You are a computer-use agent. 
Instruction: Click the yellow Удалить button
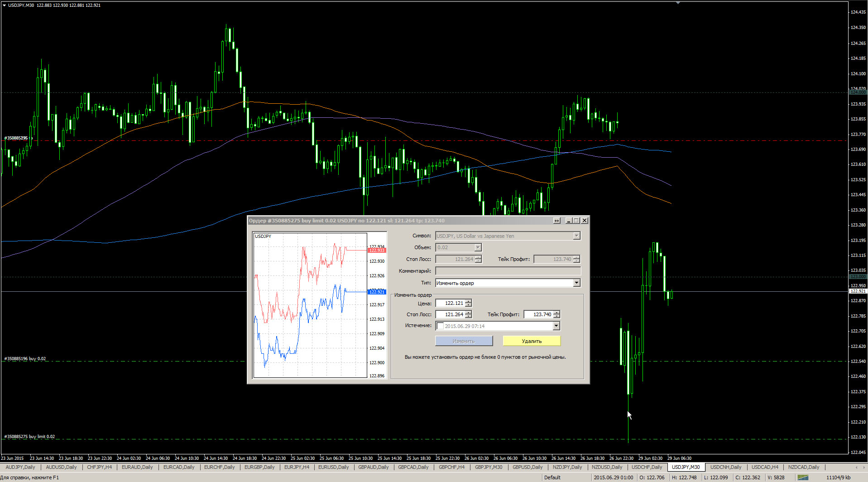[532, 341]
